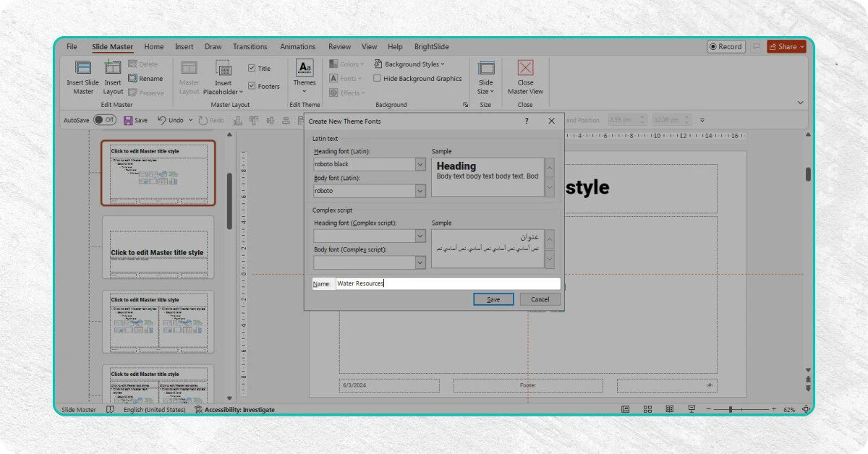Expand the Heading font (Complex script) dropdown
The height and width of the screenshot is (454, 868).
pyautogui.click(x=420, y=236)
